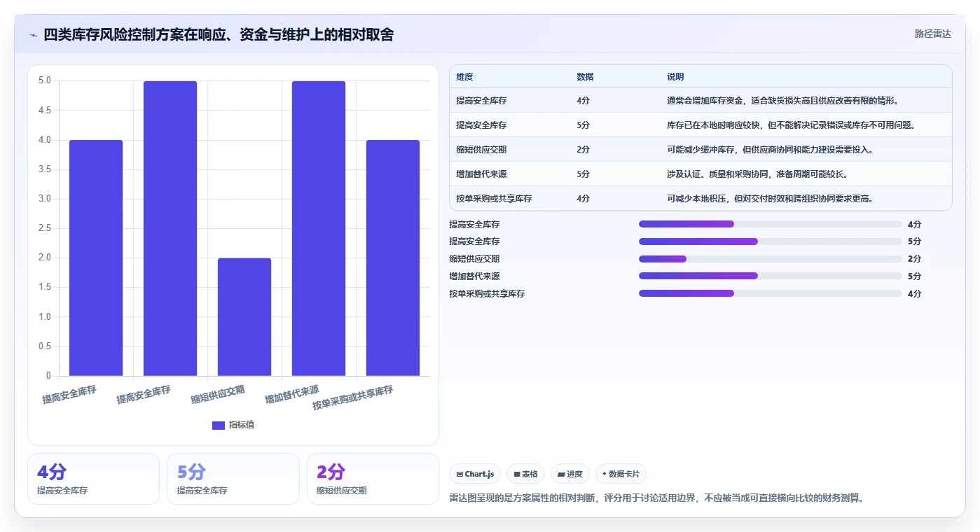Toggle the 指标值 legend swatch
This screenshot has width=980, height=532.
coord(219,425)
